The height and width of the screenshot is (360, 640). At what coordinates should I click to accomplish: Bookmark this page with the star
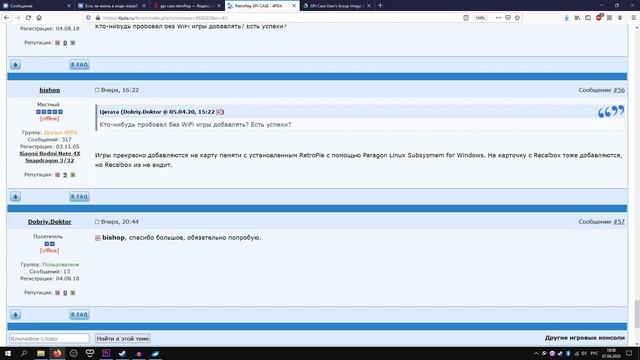(518, 18)
